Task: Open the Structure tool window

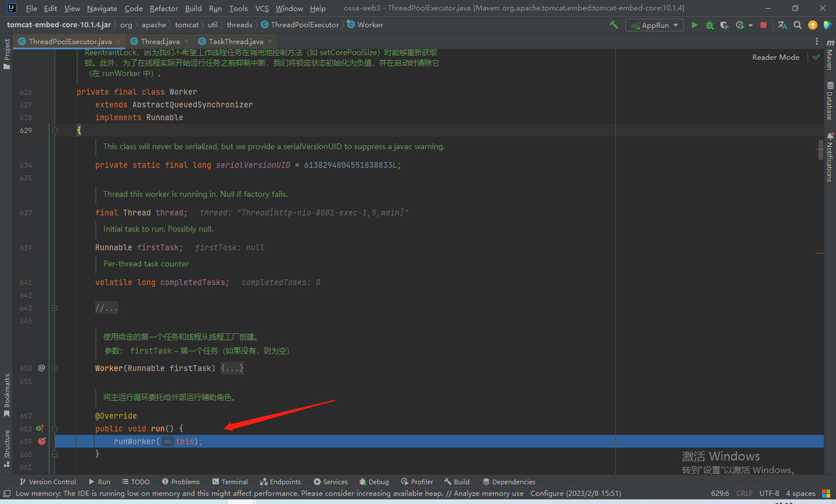Action: pos(6,448)
